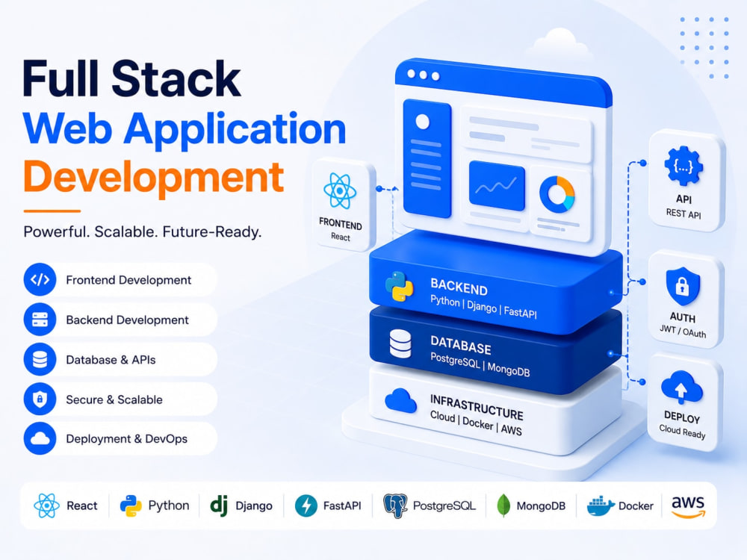Viewport: 747px width, 560px height.
Task: Click the 'BACKEND' heading on stack layer
Action: (x=459, y=287)
